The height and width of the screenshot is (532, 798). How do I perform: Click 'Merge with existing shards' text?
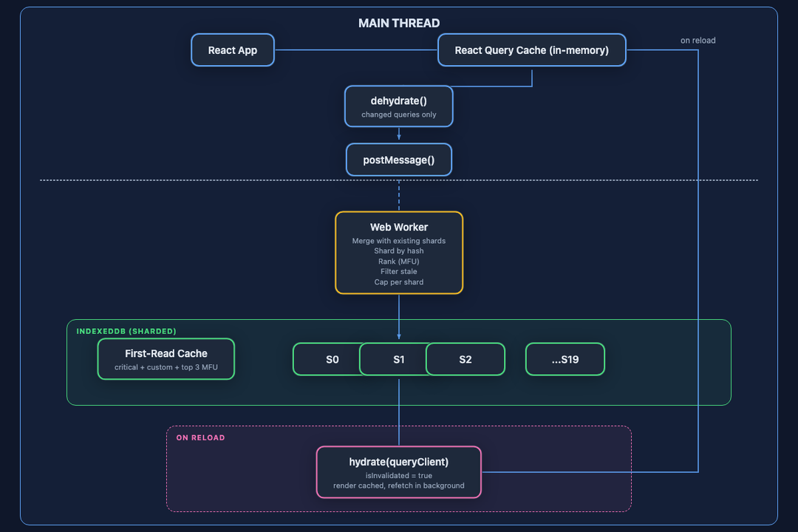click(398, 241)
